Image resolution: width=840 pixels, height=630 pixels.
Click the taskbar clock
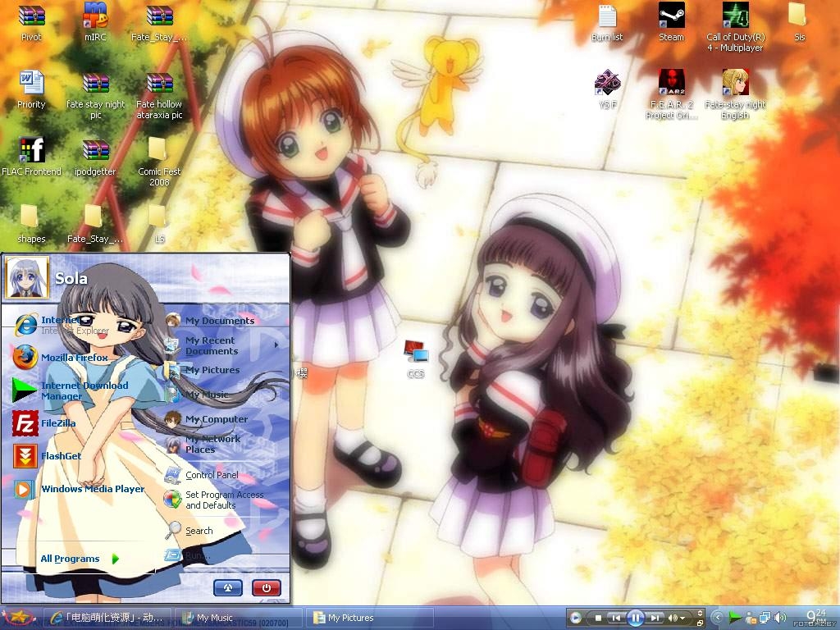[x=817, y=618]
